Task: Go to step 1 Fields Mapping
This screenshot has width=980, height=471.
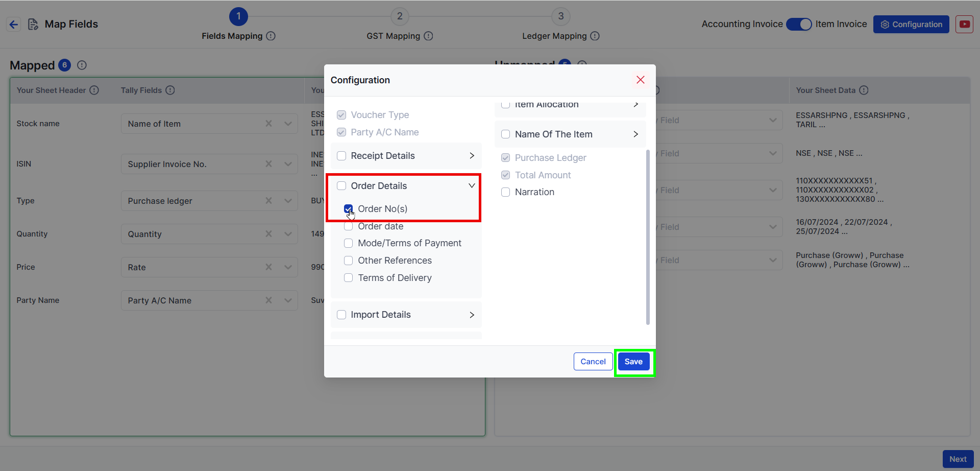Action: point(238,16)
